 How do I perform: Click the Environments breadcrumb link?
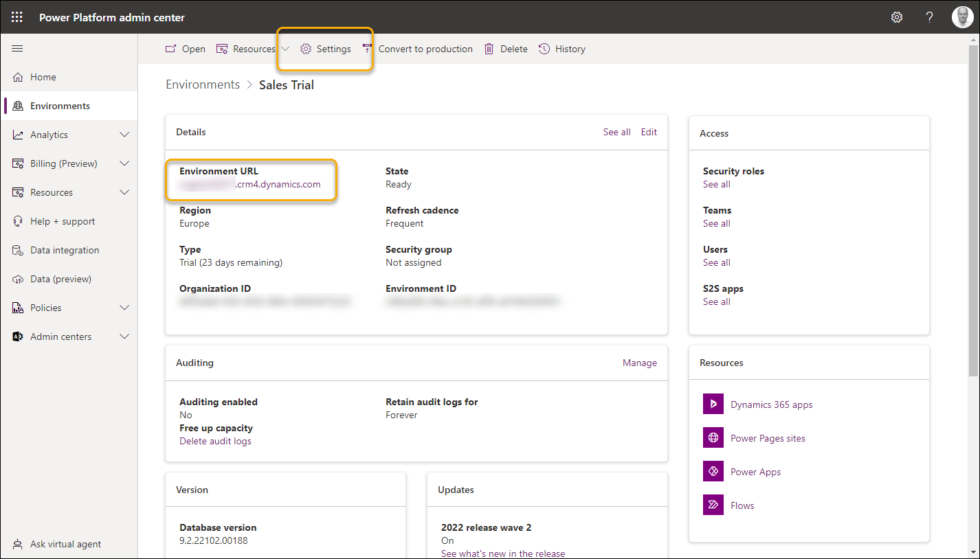point(203,84)
